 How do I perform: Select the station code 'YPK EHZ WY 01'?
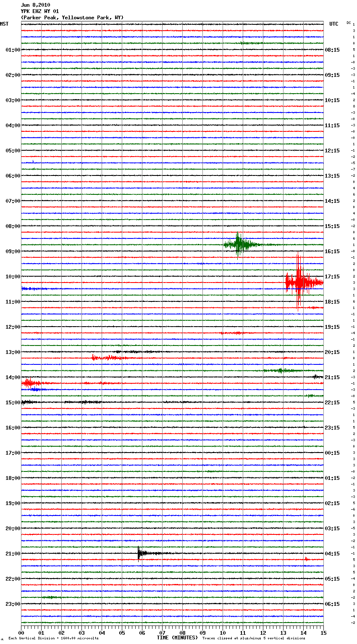(x=40, y=11)
